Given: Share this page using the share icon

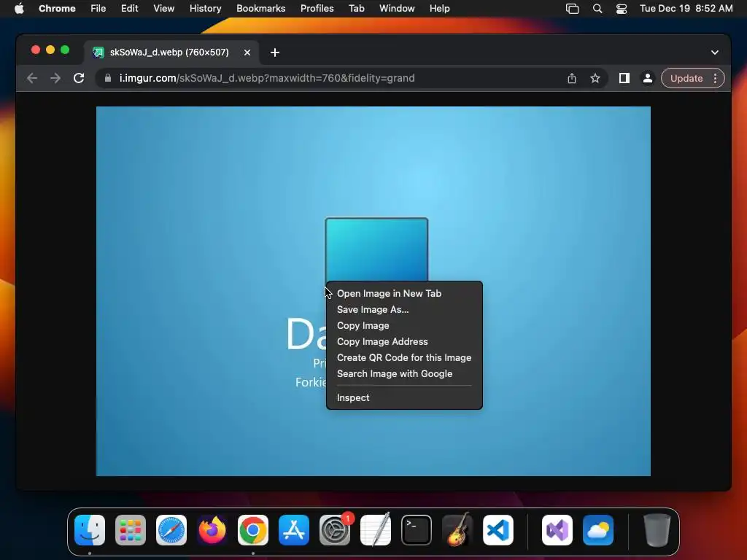Looking at the screenshot, I should click(x=572, y=78).
